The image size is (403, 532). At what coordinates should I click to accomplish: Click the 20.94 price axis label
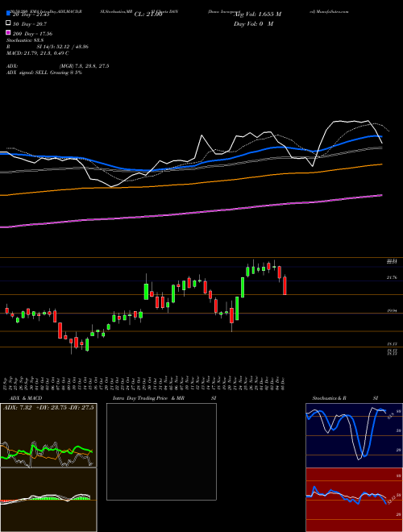click(x=392, y=310)
